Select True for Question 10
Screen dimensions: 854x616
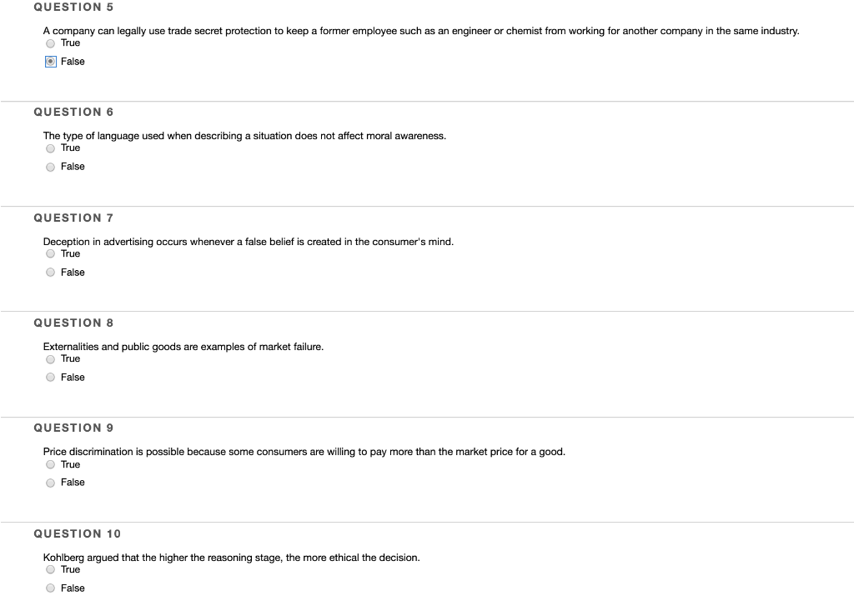[x=50, y=569]
